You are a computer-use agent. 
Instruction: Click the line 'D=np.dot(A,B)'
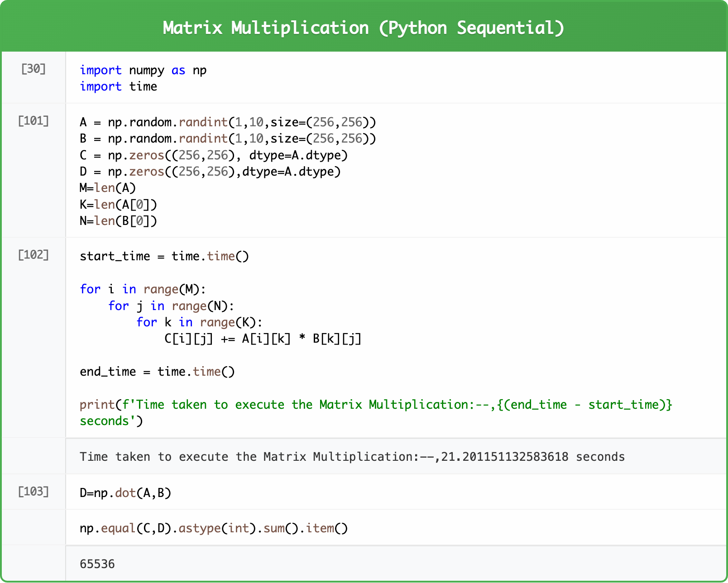click(x=125, y=493)
